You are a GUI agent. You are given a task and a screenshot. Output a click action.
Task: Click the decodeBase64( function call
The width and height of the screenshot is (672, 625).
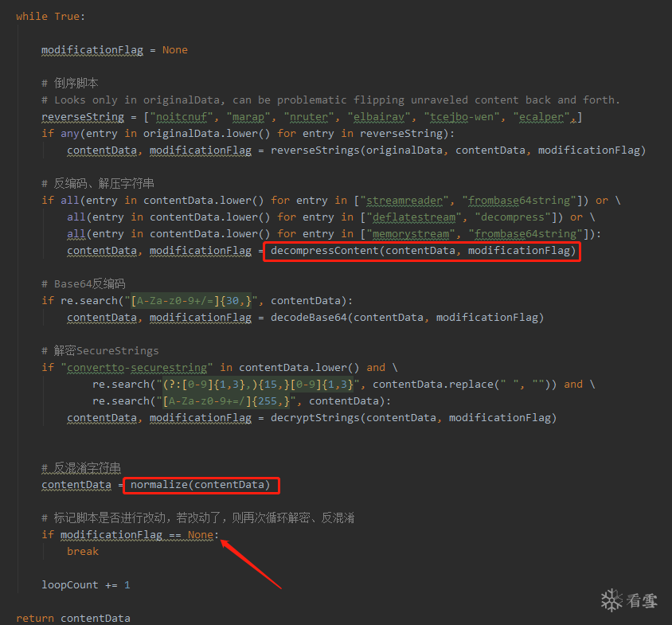407,318
